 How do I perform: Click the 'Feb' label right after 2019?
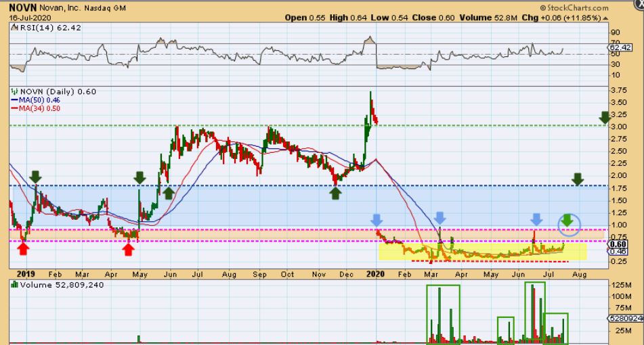coord(55,274)
